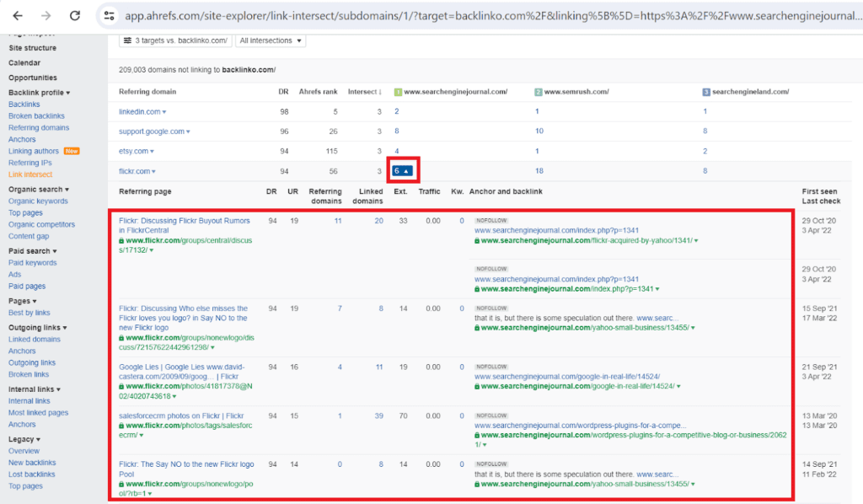Open the linkedin.com referring domain link

tap(140, 112)
